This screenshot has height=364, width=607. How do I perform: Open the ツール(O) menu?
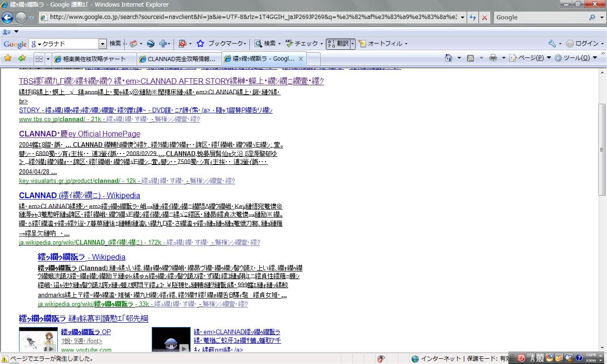pos(576,58)
